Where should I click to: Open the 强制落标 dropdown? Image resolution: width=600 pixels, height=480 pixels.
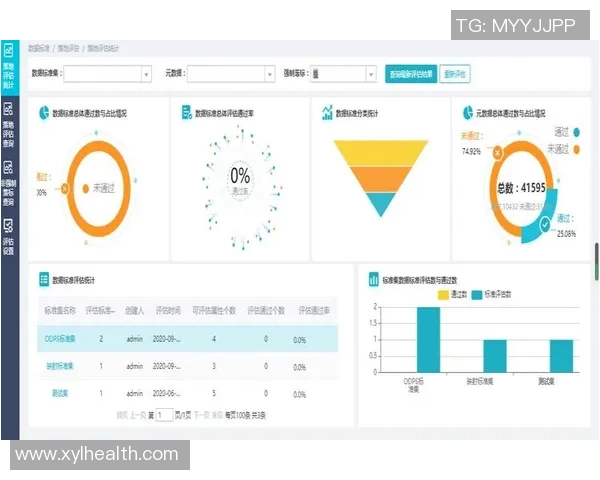(342, 73)
